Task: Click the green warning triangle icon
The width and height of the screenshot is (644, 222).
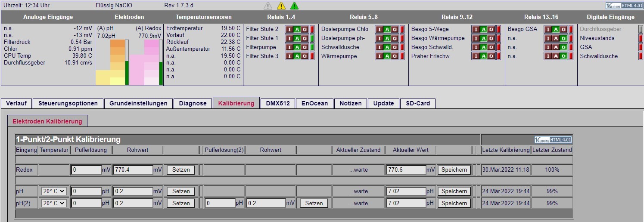Action: click(294, 6)
